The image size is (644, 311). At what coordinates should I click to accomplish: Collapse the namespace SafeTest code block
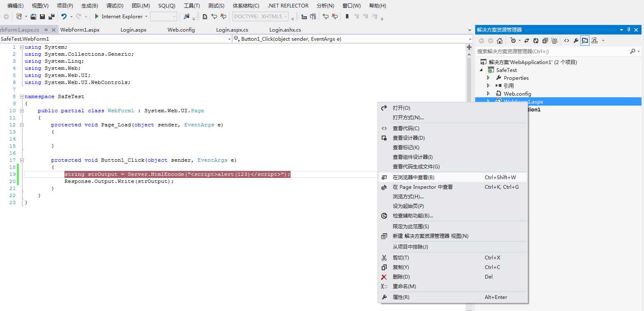22,96
